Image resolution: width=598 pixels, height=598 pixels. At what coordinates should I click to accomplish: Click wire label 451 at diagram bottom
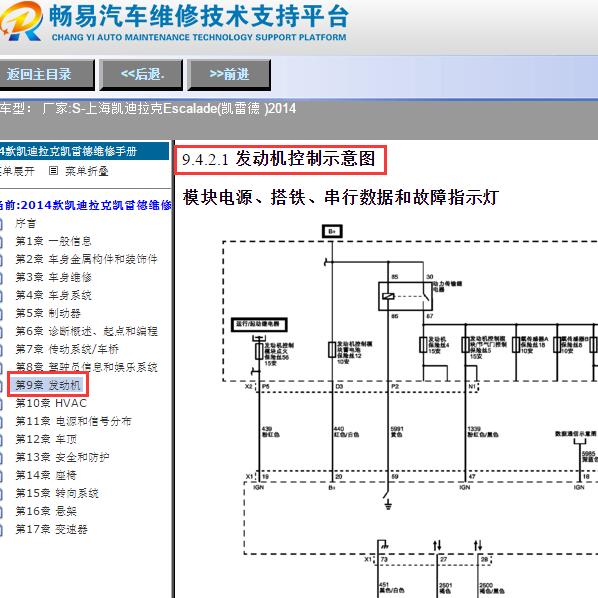point(384,585)
